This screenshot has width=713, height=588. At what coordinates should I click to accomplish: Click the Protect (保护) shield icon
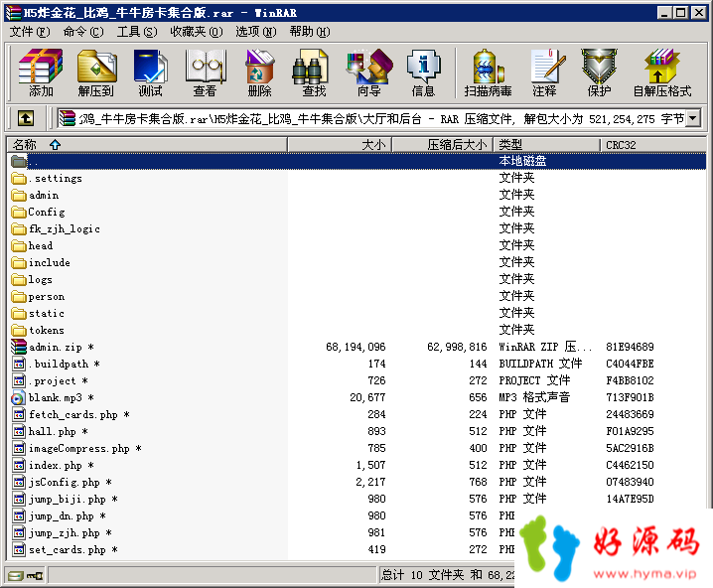[x=599, y=73]
